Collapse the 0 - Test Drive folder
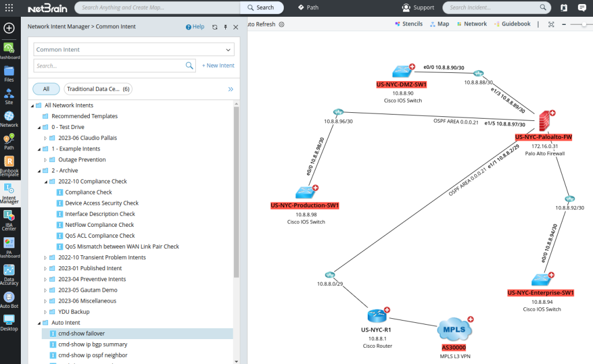The width and height of the screenshot is (593, 364). pyautogui.click(x=39, y=127)
